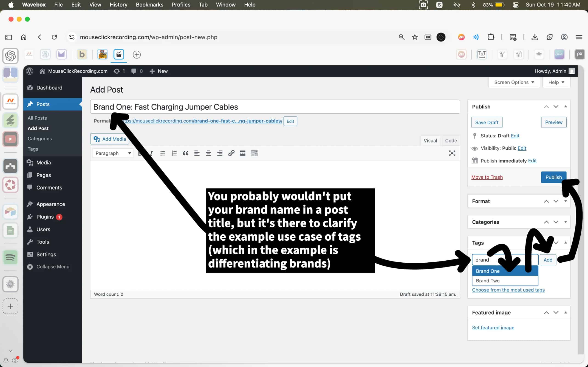
Task: Open the Paragraph format dropdown
Action: [113, 153]
